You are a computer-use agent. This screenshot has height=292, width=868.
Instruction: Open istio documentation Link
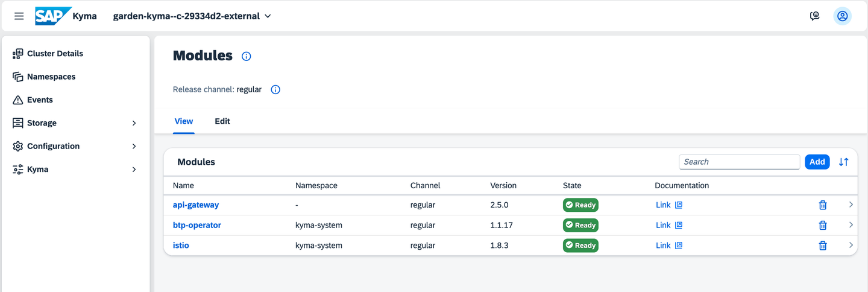click(663, 246)
